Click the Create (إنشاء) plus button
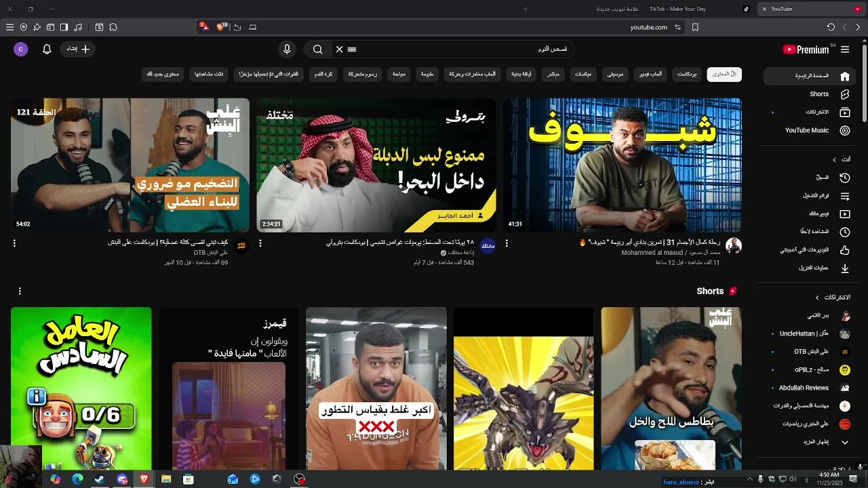The height and width of the screenshot is (488, 868). point(78,49)
